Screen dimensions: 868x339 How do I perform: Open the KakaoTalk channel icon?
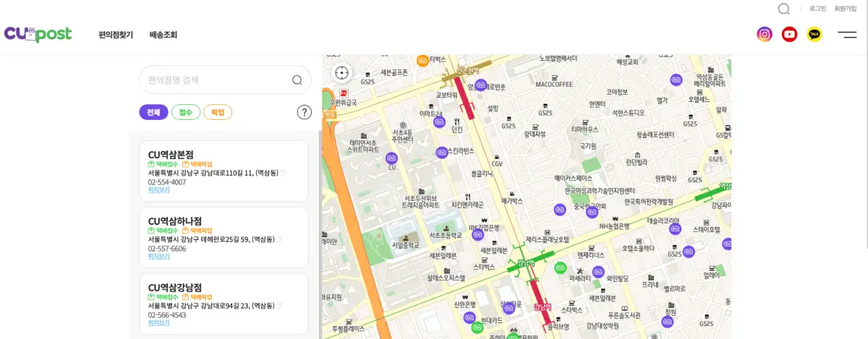814,34
